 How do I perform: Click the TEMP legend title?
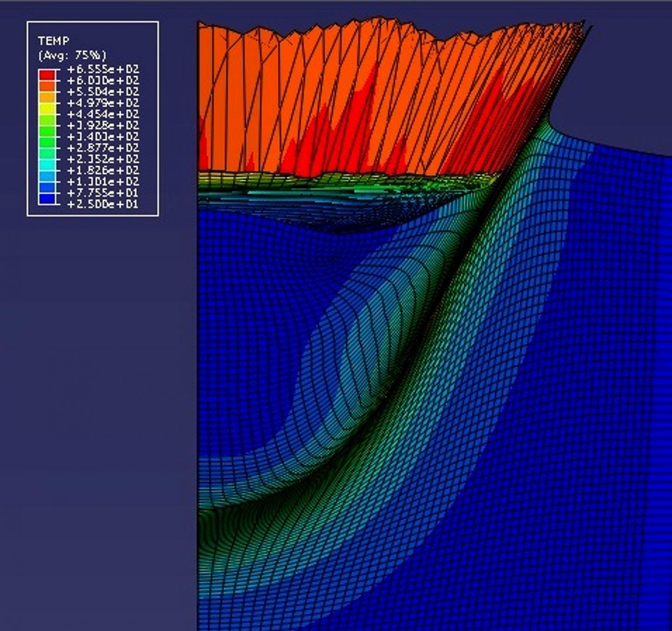pos(53,41)
